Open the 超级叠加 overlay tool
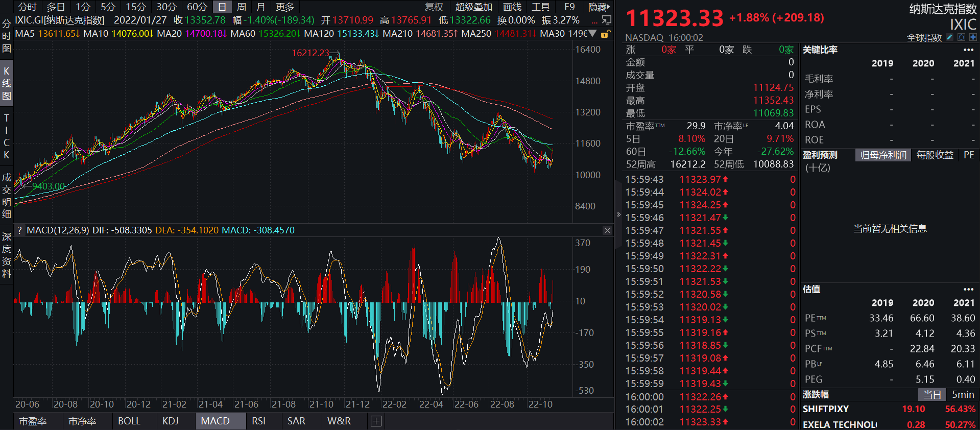Screen dimensions: 980x430 (x=473, y=7)
